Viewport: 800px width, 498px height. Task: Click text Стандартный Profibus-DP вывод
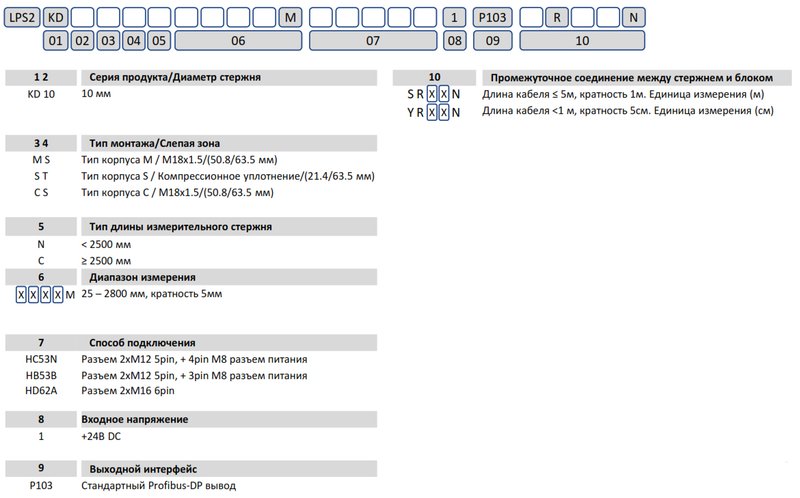point(159,486)
